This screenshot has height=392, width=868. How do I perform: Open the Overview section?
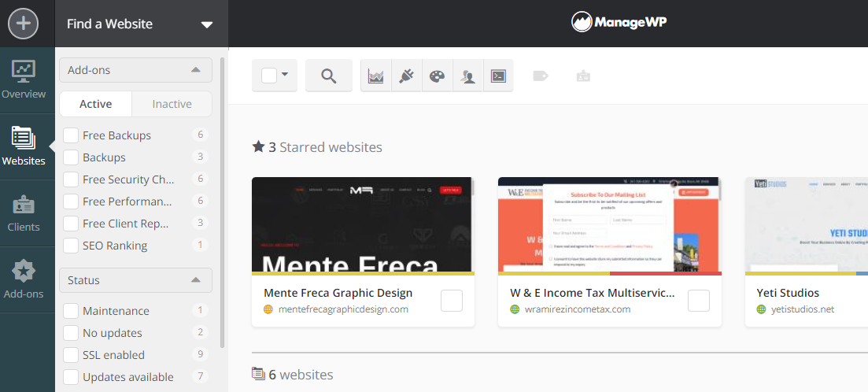[24, 80]
